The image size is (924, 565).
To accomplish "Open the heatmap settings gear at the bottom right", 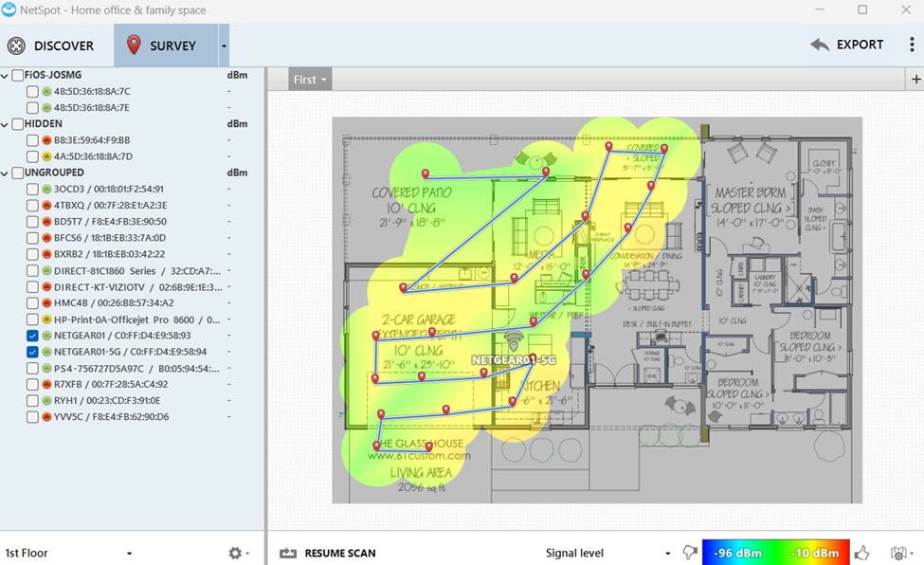I will (898, 553).
